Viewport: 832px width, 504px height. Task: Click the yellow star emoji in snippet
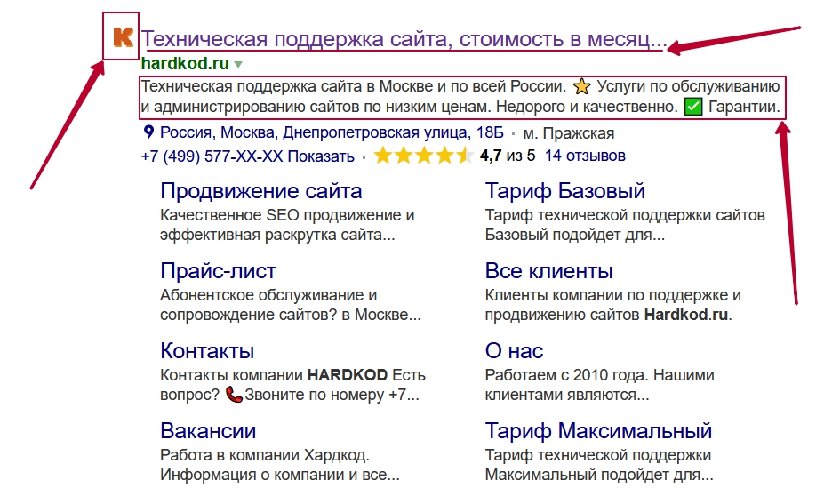click(582, 86)
